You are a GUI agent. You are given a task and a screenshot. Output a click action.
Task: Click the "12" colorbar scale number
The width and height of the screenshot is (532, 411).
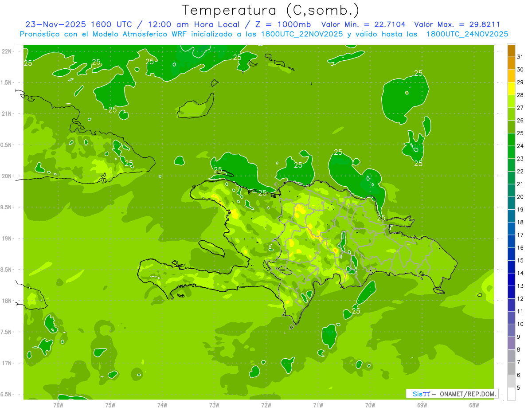pos(520,298)
